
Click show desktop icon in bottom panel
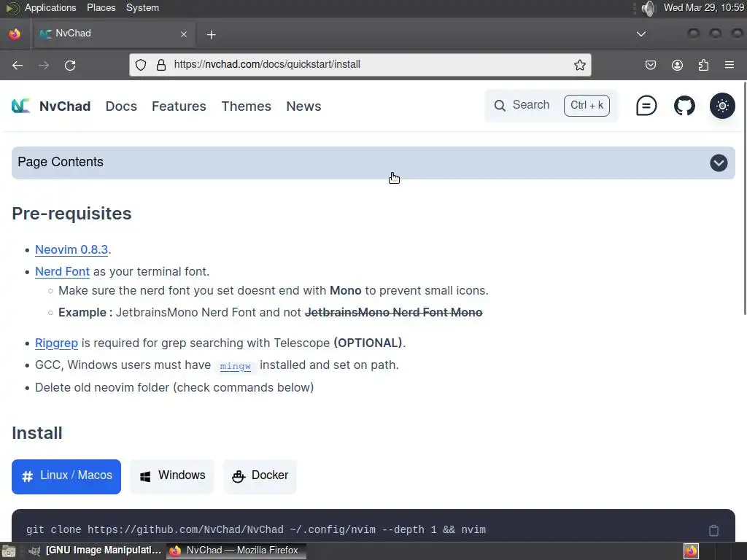click(9, 551)
